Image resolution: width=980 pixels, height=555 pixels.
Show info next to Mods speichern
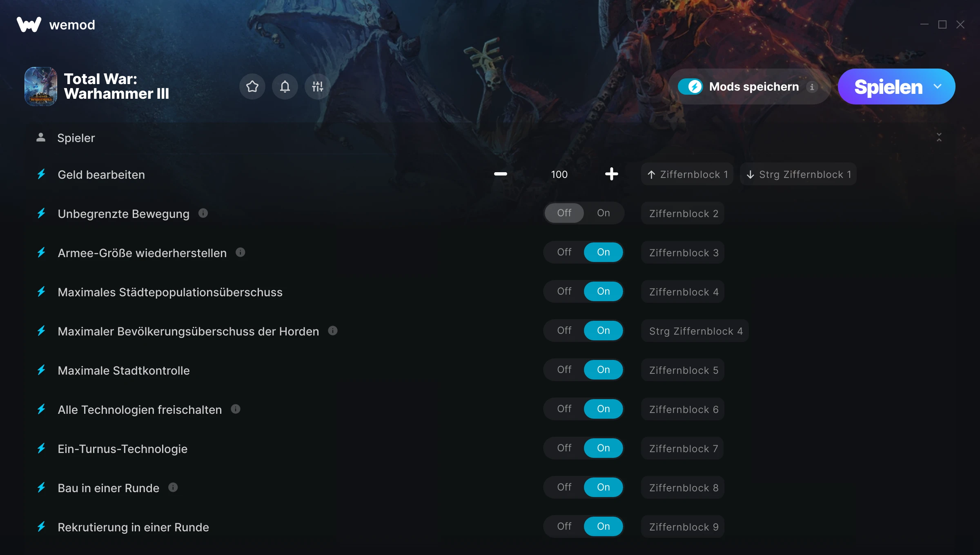click(812, 87)
